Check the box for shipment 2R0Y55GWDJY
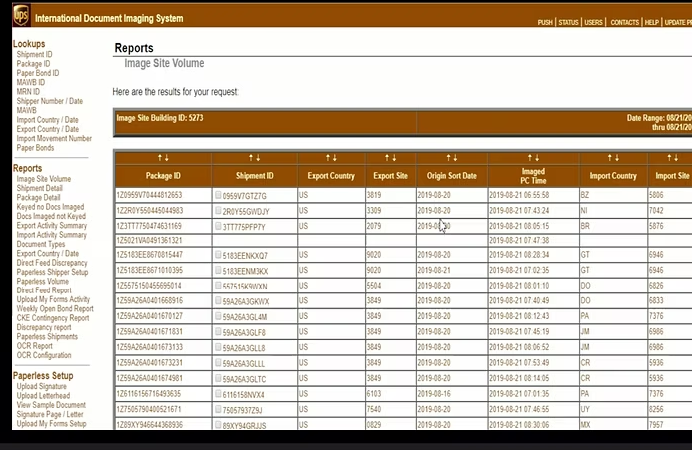 pyautogui.click(x=218, y=210)
